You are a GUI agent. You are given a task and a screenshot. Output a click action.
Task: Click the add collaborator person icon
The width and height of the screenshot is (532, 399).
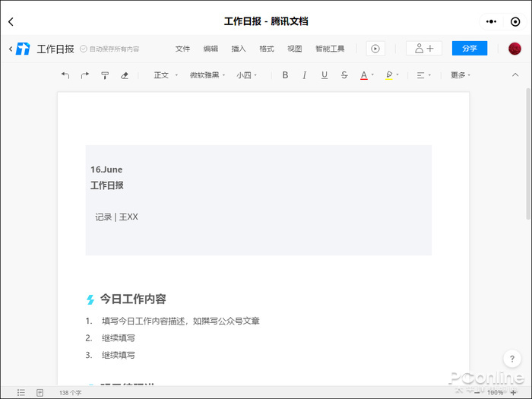(x=424, y=49)
